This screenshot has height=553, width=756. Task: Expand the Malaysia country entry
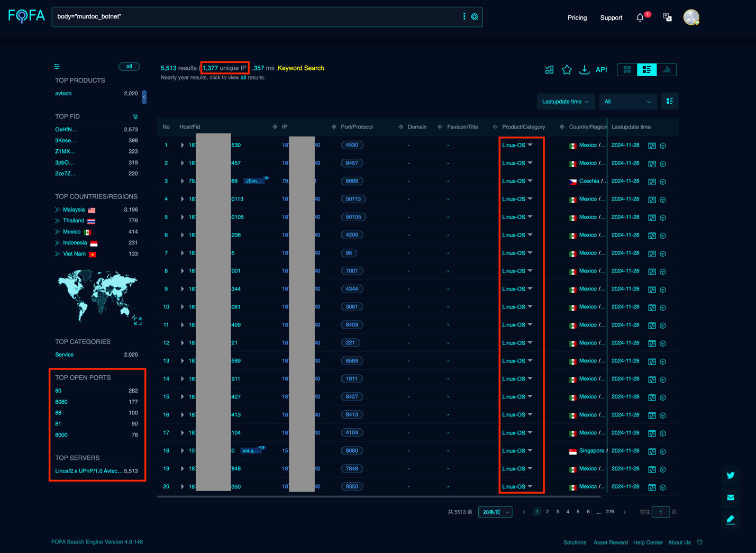57,210
